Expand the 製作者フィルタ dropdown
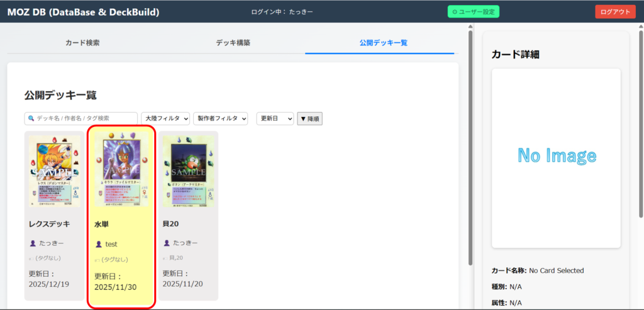This screenshot has width=644, height=310. click(x=220, y=119)
